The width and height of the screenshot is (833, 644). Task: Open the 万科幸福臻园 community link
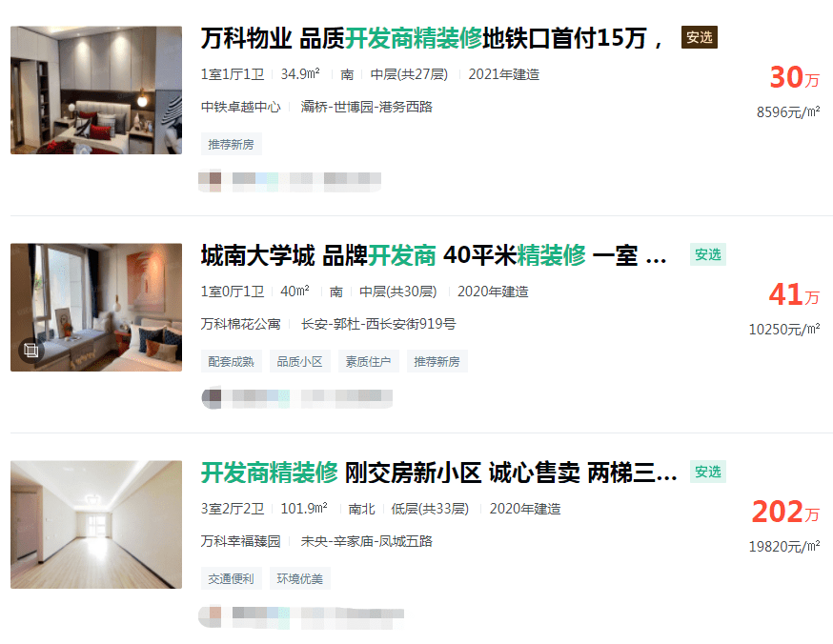click(x=241, y=541)
